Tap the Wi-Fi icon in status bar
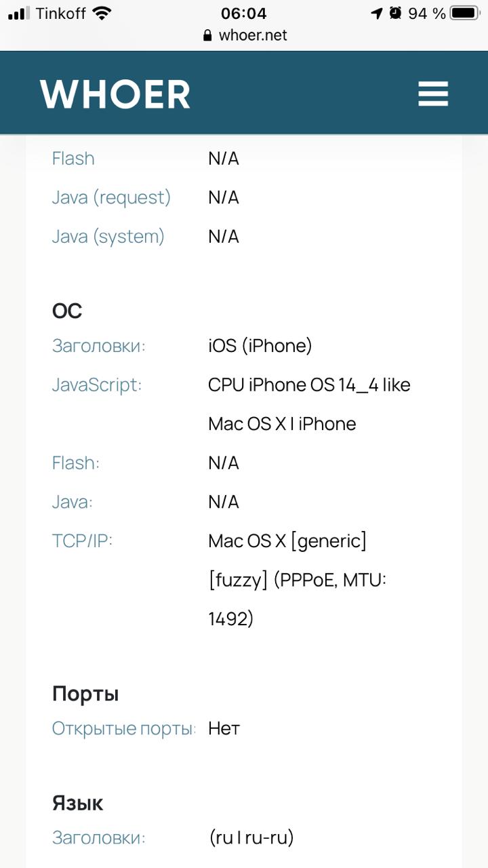 point(102,14)
